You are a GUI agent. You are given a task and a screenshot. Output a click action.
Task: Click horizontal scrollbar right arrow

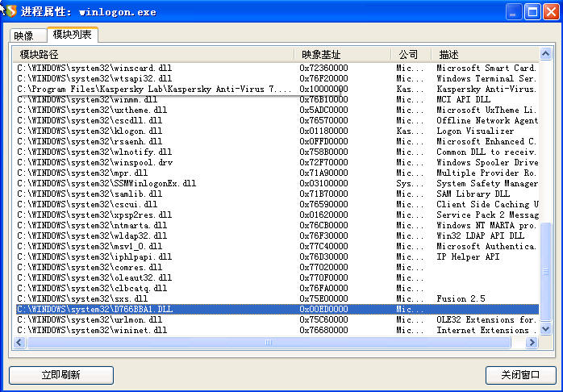tap(532, 343)
